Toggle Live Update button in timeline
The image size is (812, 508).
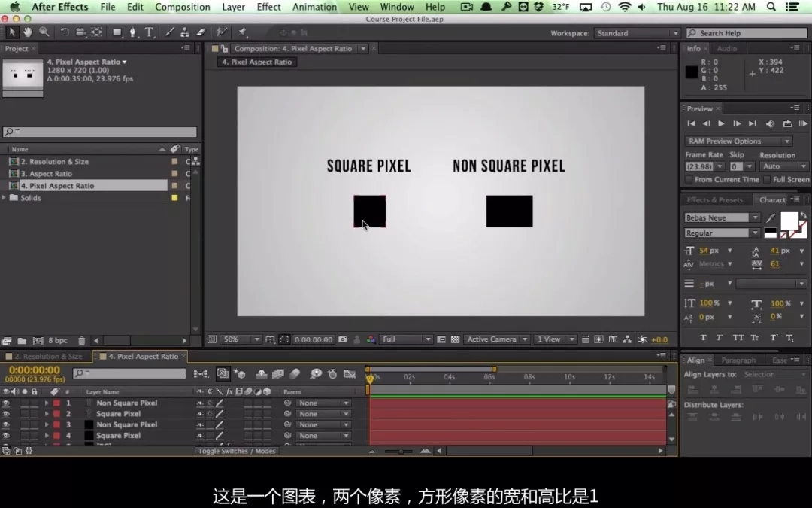click(223, 374)
